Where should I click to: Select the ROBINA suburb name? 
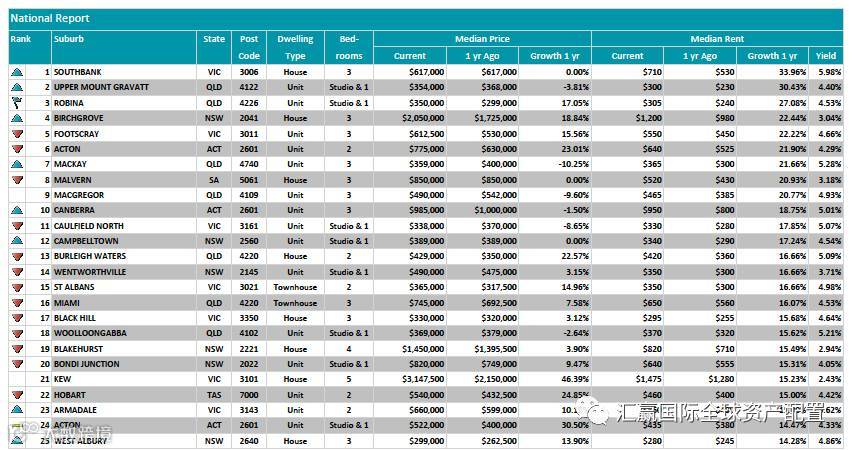[69, 103]
